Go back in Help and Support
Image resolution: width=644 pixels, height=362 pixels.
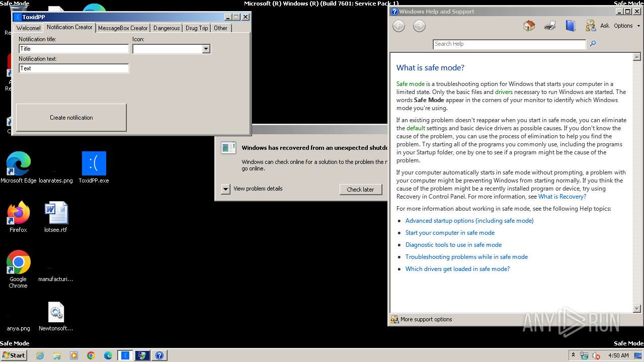tap(398, 26)
